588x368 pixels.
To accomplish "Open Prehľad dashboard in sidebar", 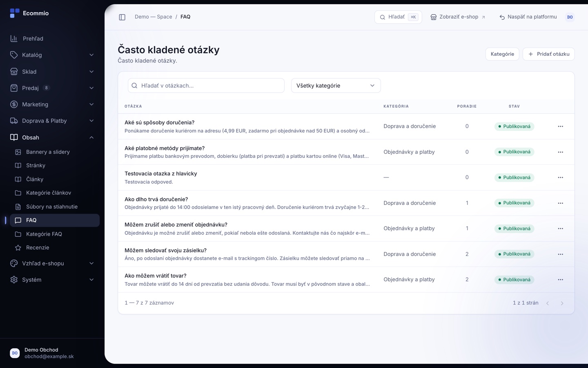I will (x=52, y=38).
